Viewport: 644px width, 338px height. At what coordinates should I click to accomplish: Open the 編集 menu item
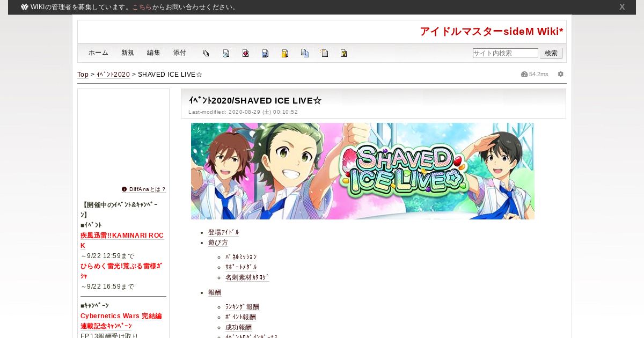click(153, 53)
